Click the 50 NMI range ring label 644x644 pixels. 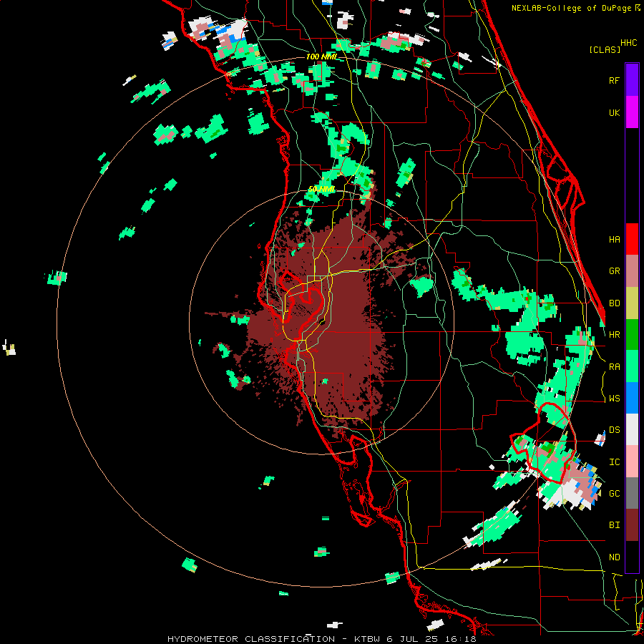tap(321, 190)
